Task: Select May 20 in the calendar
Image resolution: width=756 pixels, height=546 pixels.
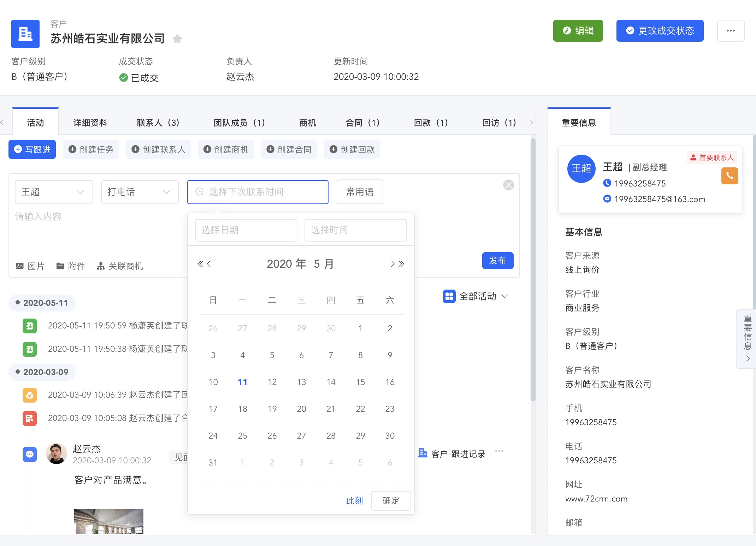Action: [301, 409]
